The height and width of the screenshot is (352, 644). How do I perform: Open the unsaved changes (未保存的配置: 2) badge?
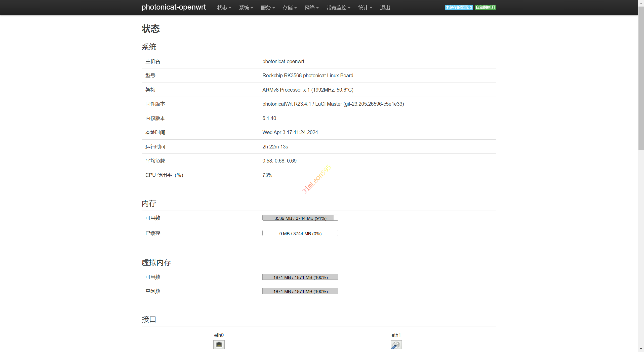click(x=459, y=7)
